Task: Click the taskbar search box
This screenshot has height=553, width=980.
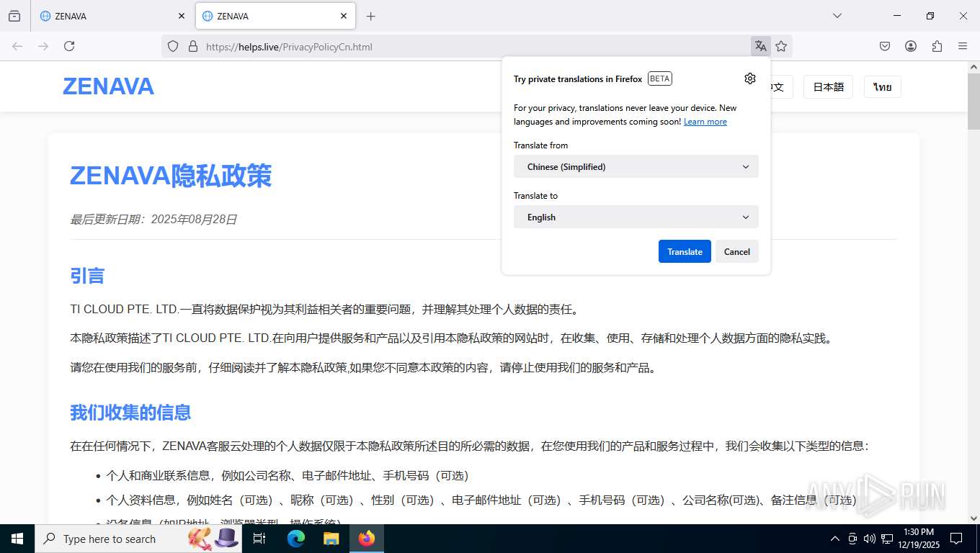Action: [x=138, y=539]
